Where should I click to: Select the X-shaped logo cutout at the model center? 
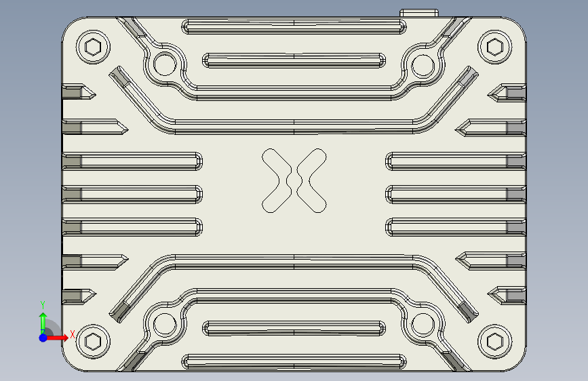coord(294,180)
